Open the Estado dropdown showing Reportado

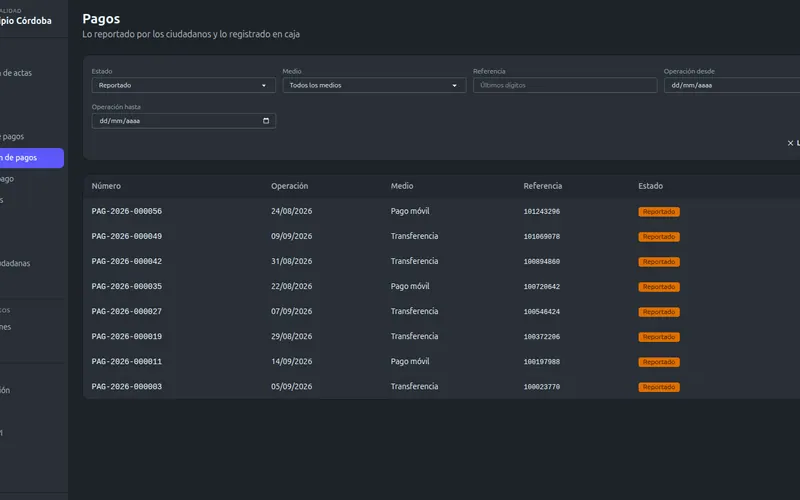(x=184, y=85)
